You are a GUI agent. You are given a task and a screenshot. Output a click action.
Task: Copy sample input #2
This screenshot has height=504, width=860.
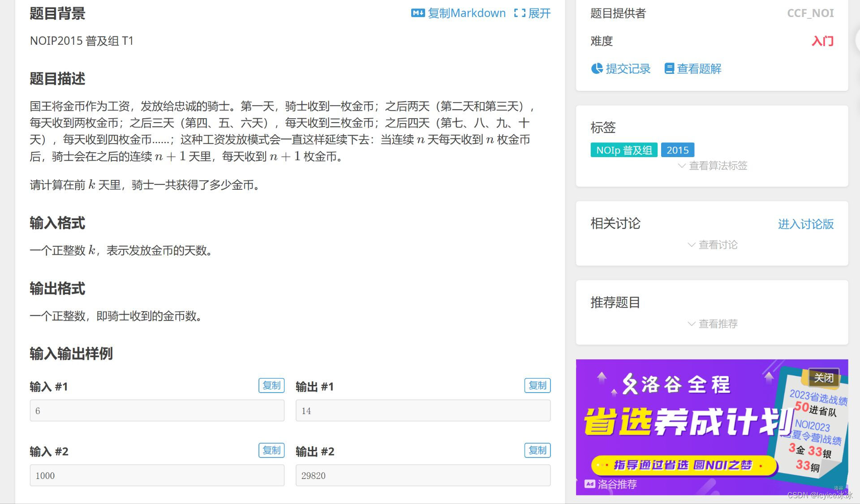tap(271, 450)
